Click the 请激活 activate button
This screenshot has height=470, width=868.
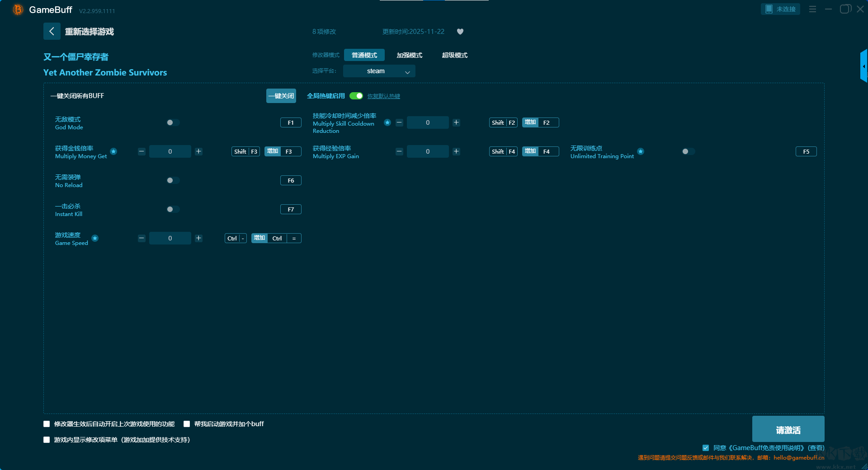(x=788, y=429)
